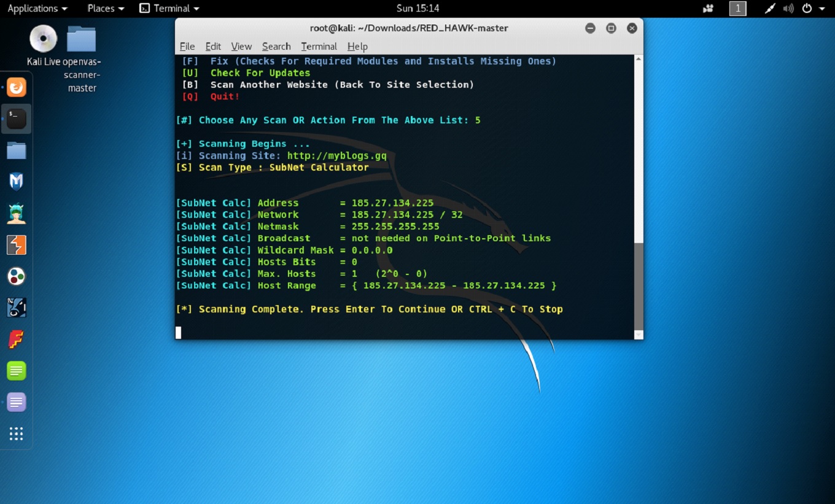
Task: Click the RED_HAWK-master terminal title bar
Action: pos(409,28)
